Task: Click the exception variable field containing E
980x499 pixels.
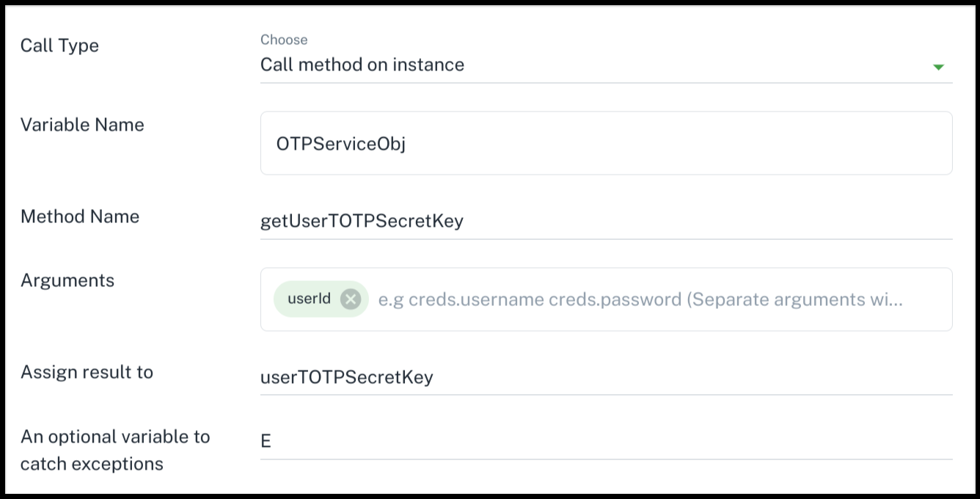Action: 606,441
